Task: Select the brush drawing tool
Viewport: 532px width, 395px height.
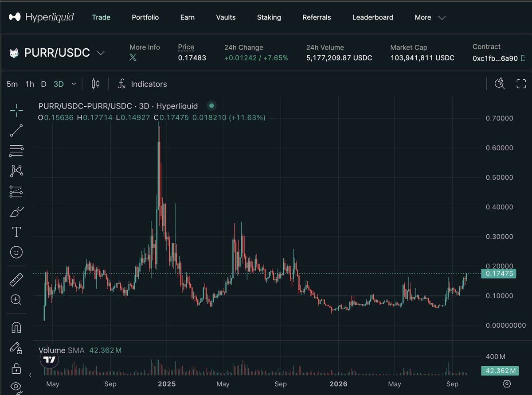Action: pyautogui.click(x=16, y=212)
